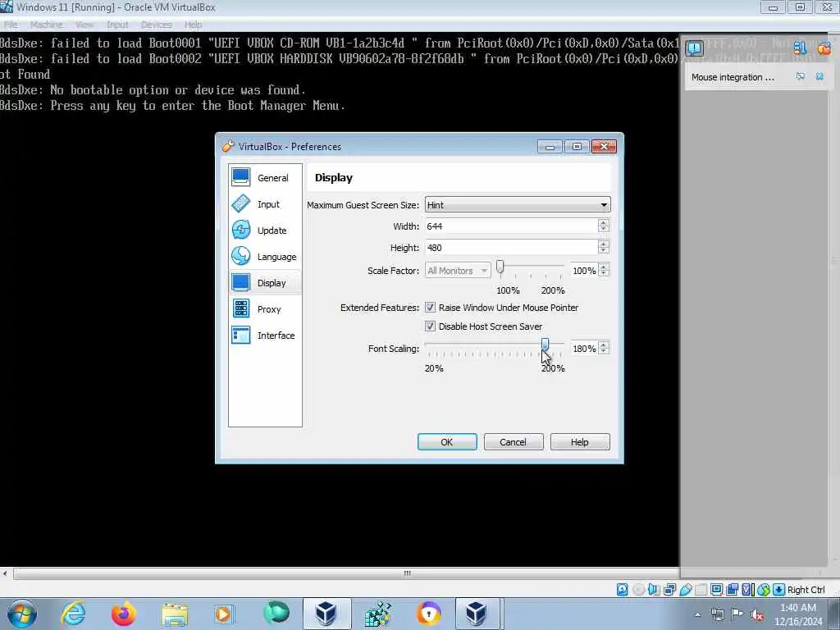Viewport: 840px width, 630px height.
Task: Toggle Disable Host Screen Saver checkbox
Action: 430,326
